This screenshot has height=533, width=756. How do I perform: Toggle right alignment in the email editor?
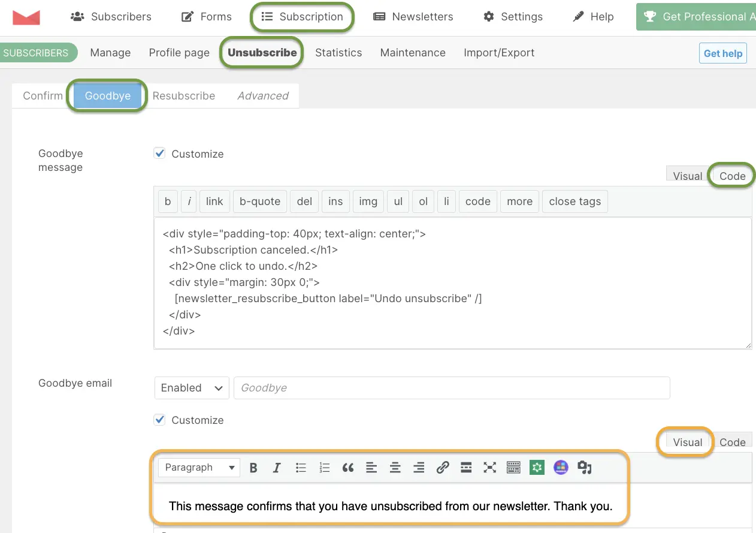pyautogui.click(x=418, y=467)
